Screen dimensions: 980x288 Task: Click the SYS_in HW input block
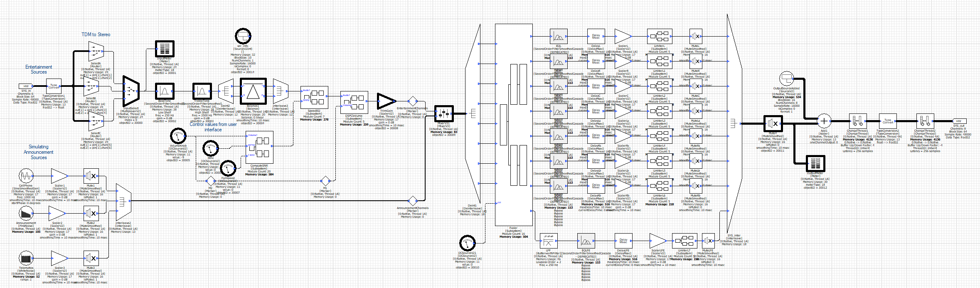pos(26,86)
